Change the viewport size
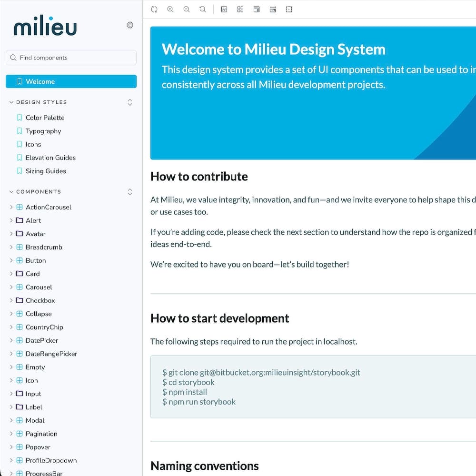 coord(257,9)
